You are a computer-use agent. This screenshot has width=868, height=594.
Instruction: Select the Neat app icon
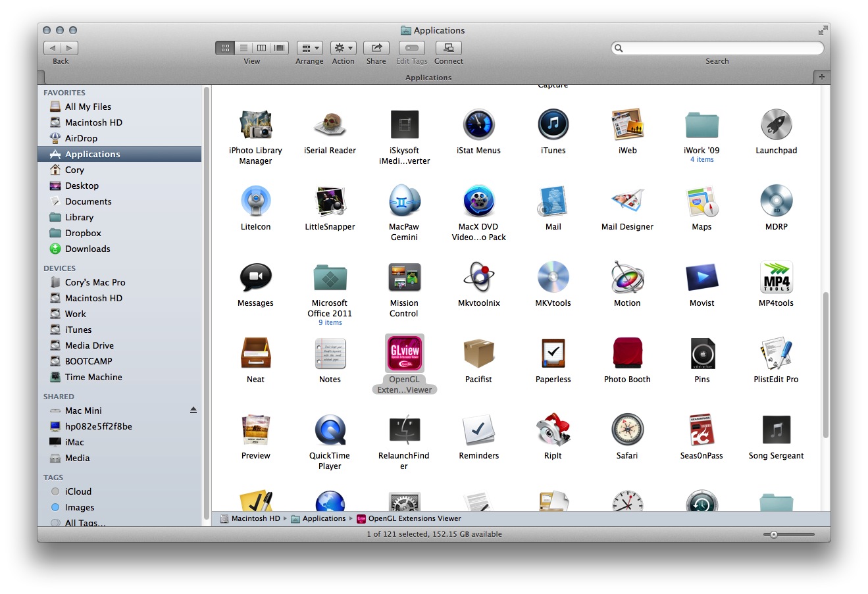pyautogui.click(x=255, y=353)
